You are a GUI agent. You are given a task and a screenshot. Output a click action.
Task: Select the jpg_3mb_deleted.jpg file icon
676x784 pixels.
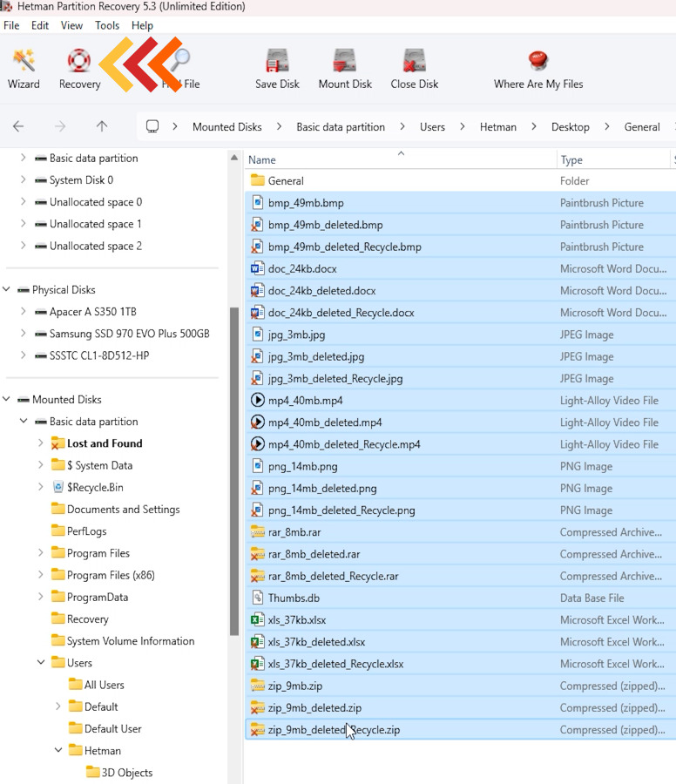coord(257,356)
